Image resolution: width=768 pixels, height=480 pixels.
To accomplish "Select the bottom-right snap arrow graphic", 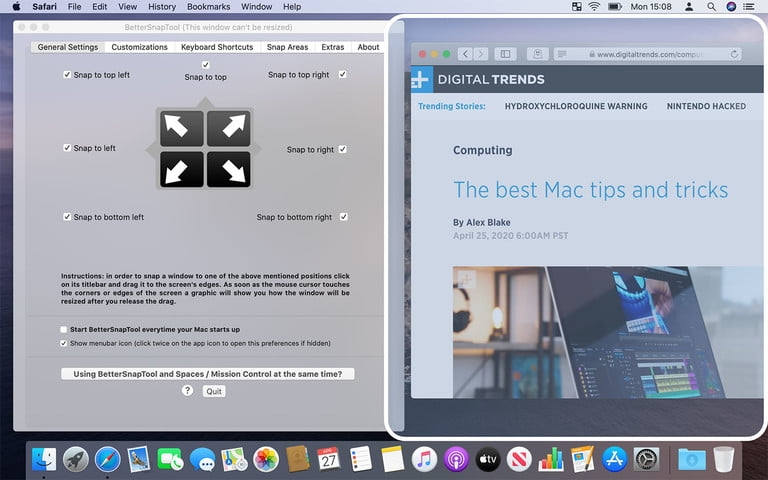I will (x=229, y=169).
